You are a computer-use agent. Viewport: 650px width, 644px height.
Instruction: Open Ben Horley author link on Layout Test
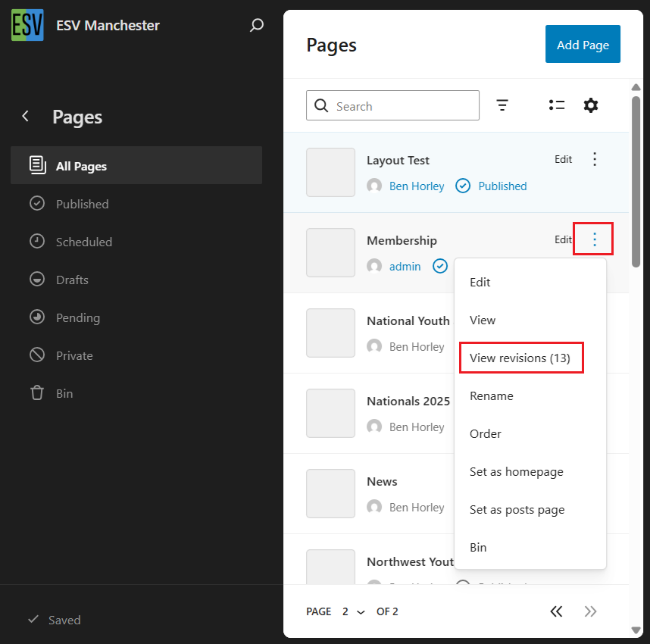[417, 186]
